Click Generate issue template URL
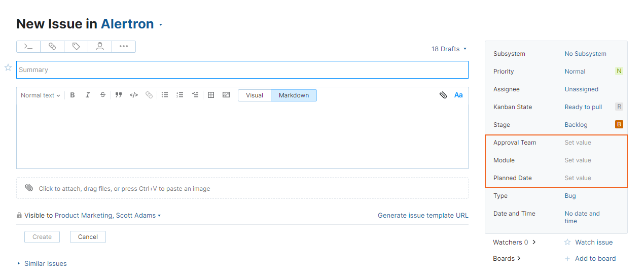The height and width of the screenshot is (275, 644). point(423,216)
